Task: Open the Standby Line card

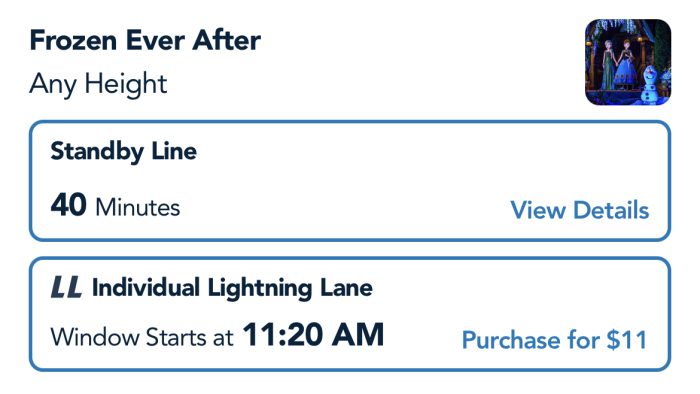Action: coord(350,181)
